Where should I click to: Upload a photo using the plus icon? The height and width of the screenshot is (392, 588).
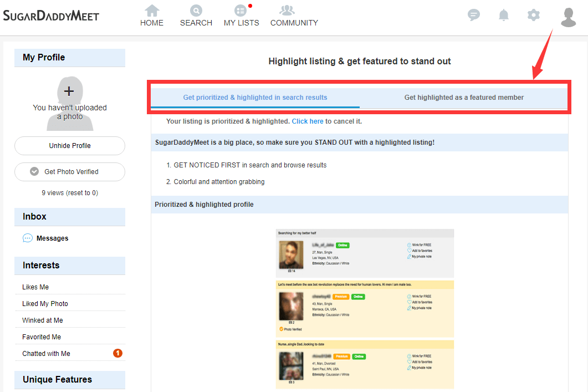(69, 91)
